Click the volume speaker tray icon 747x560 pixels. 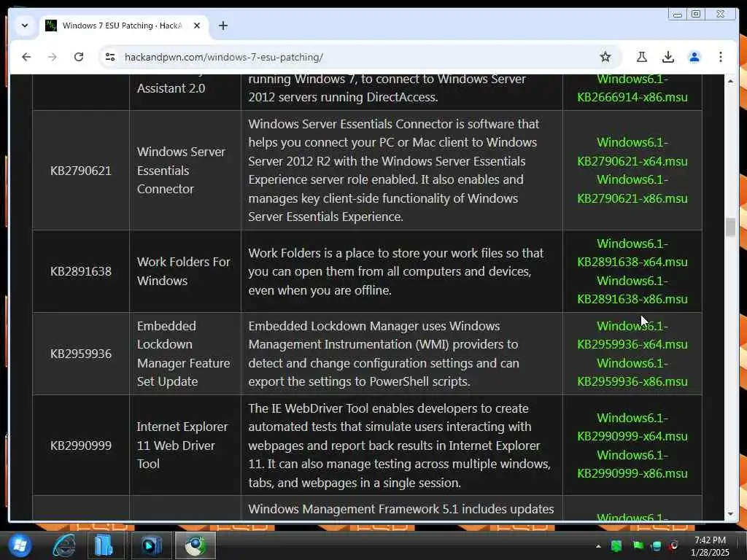click(673, 545)
